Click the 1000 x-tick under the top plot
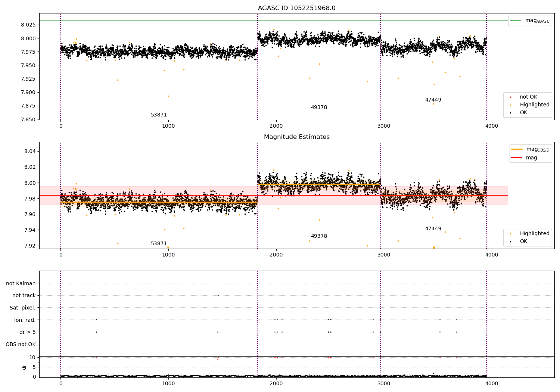560x392 pixels. pos(168,126)
